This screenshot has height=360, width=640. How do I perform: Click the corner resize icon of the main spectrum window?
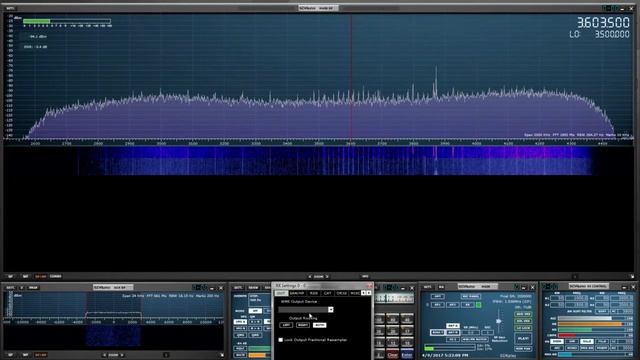632,277
